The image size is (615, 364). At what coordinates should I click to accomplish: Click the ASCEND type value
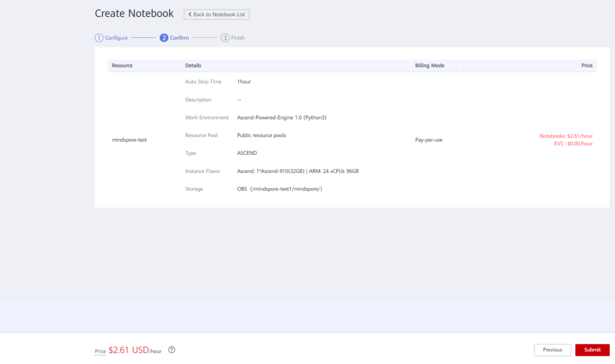247,153
